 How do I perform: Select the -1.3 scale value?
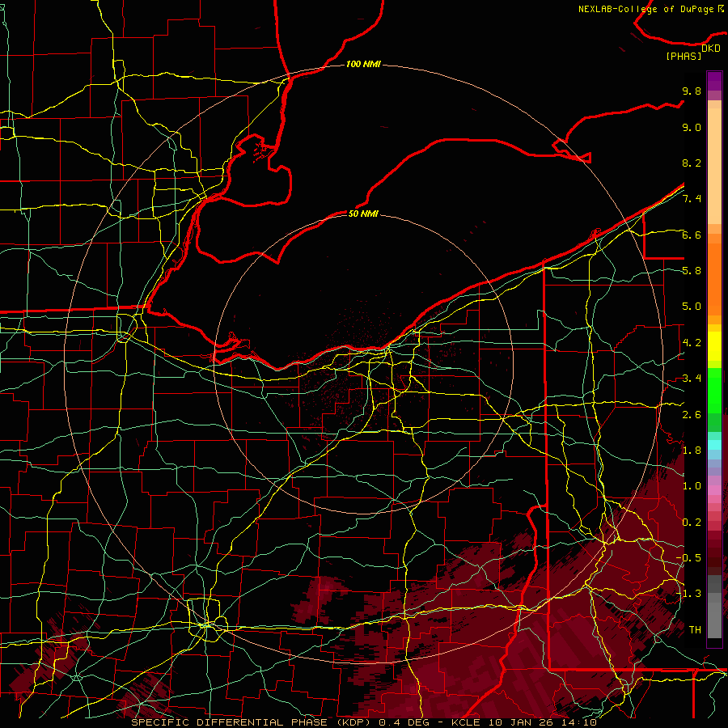click(688, 594)
